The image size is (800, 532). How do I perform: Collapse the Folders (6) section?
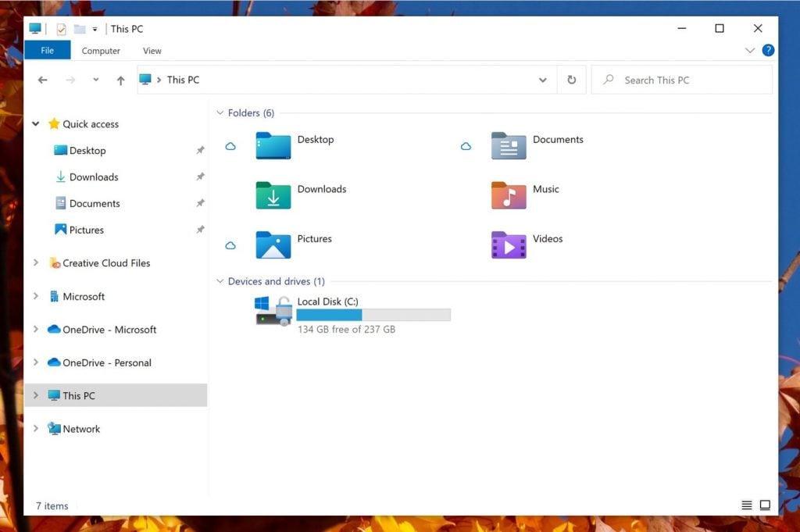[220, 112]
